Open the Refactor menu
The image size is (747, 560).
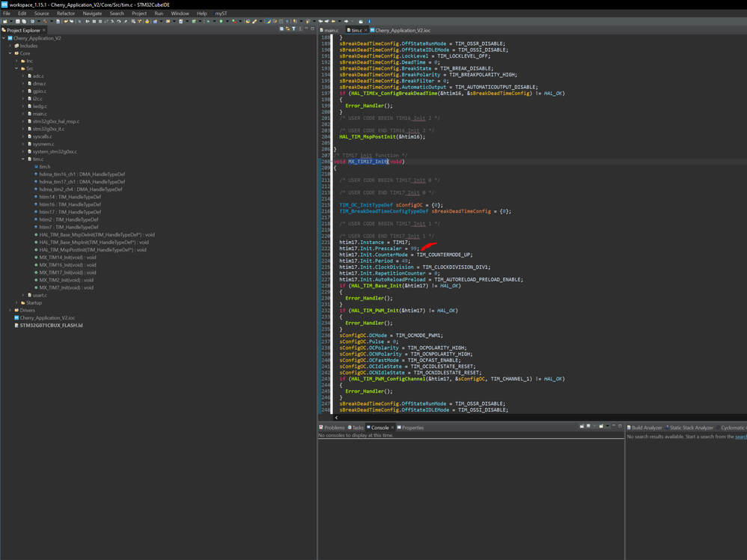[66, 13]
